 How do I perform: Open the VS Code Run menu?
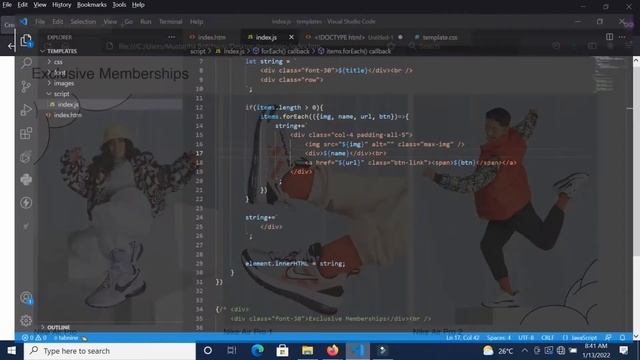[x=146, y=22]
